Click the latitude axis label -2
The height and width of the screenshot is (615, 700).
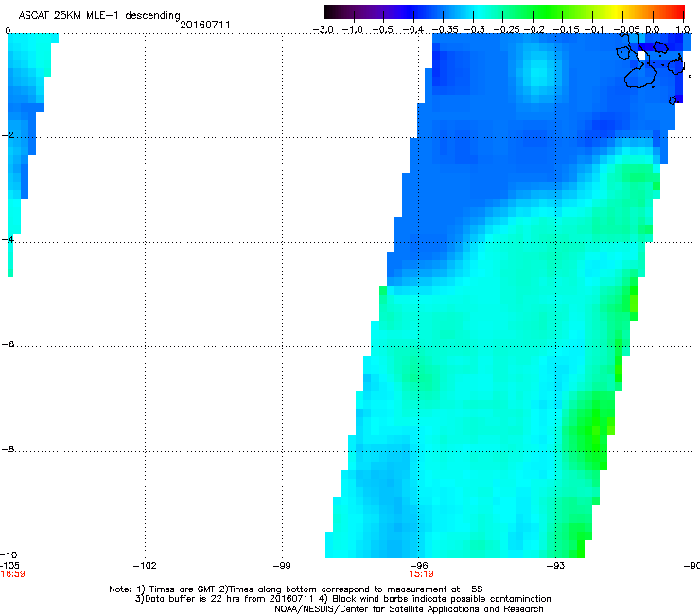click(x=8, y=135)
